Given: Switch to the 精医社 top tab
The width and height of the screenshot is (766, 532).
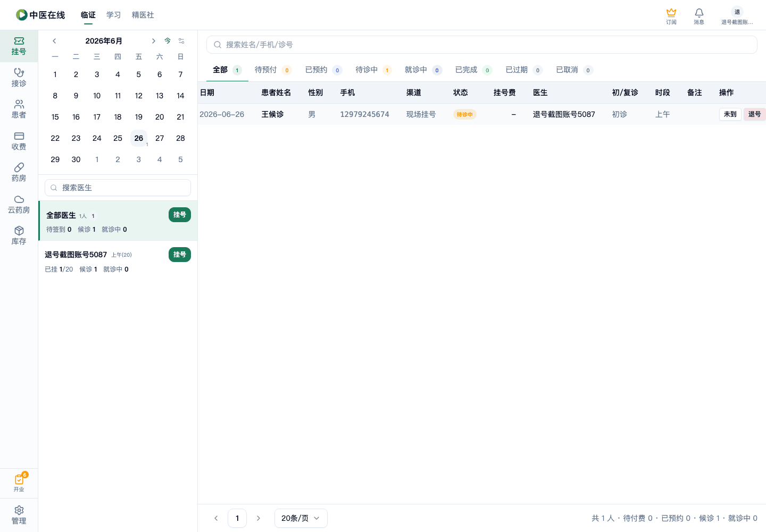Looking at the screenshot, I should tap(143, 15).
